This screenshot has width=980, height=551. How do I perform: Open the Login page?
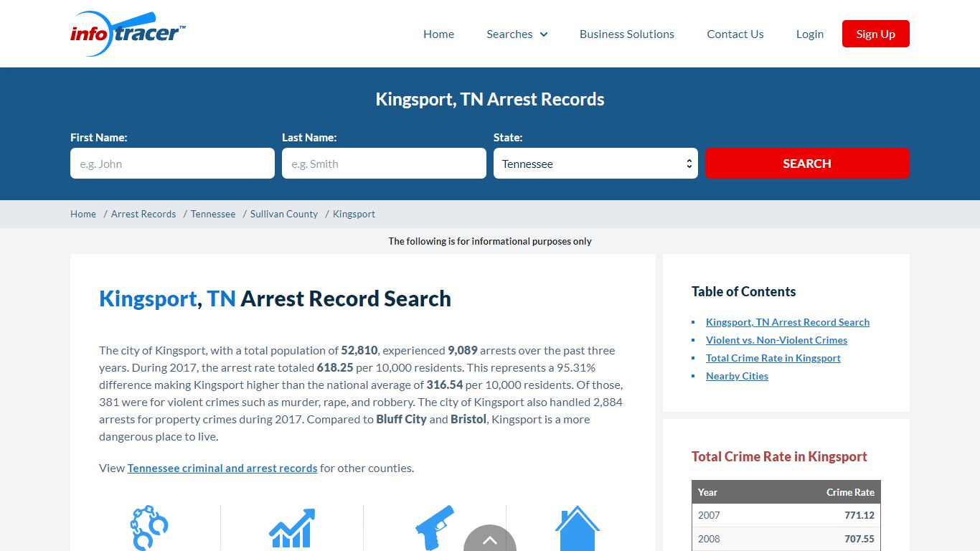810,34
